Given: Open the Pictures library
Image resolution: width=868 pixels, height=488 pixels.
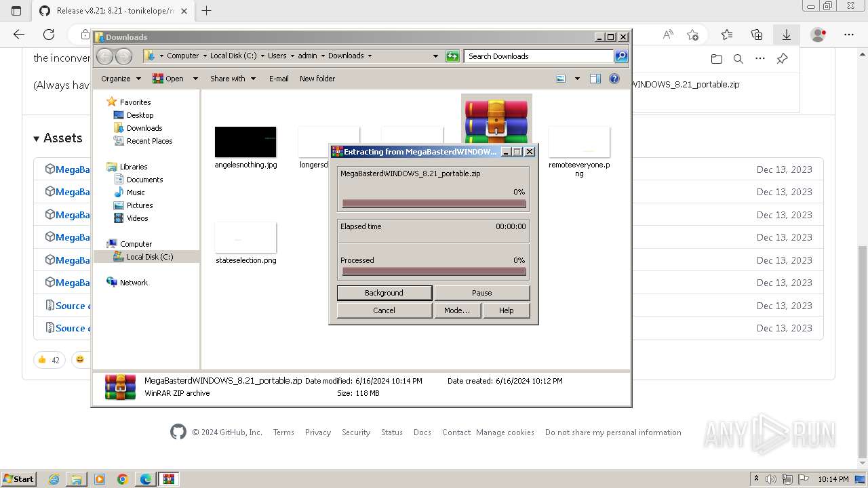Looking at the screenshot, I should point(140,205).
